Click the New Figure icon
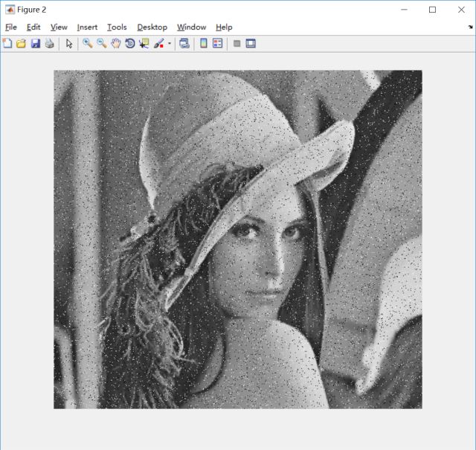Screen dimensions: 476x450 pyautogui.click(x=7, y=44)
